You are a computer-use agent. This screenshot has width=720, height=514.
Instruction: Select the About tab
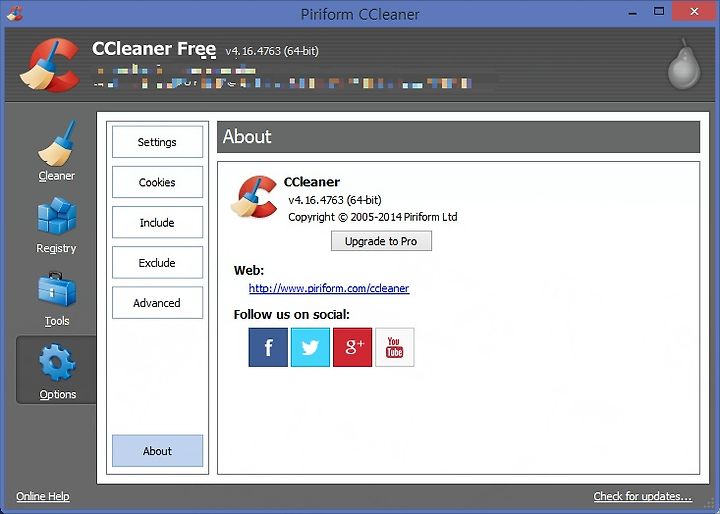(x=158, y=451)
